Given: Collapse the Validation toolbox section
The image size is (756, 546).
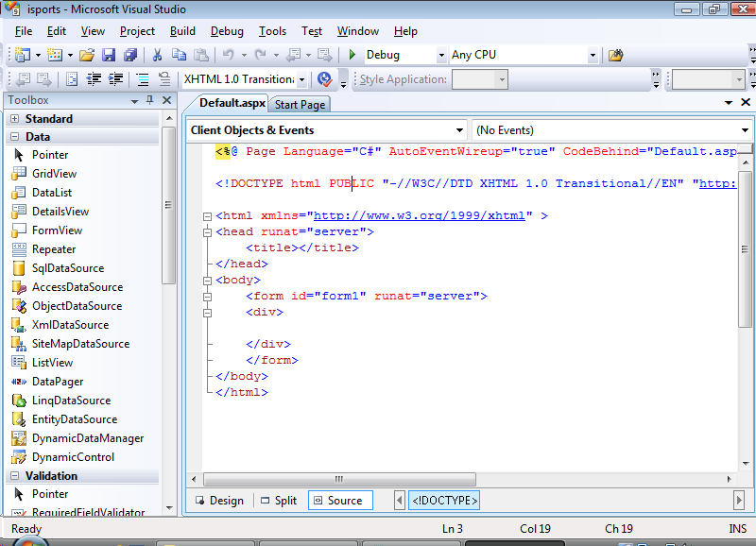Looking at the screenshot, I should [15, 476].
